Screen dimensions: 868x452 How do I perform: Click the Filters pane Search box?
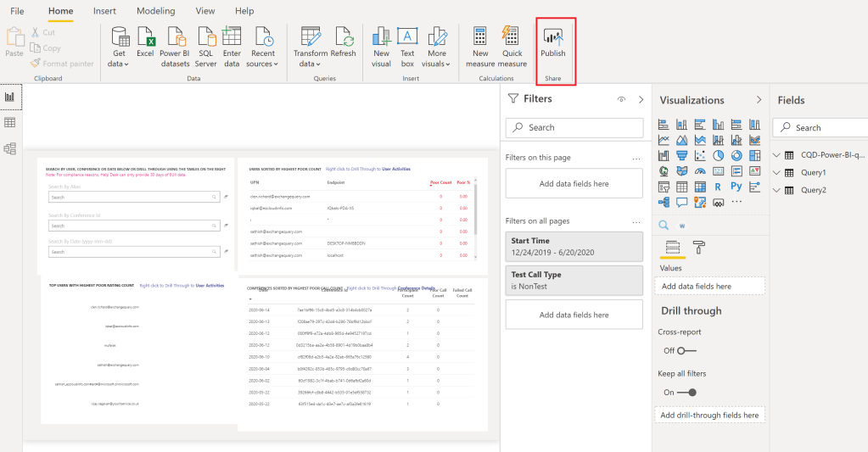tap(574, 127)
